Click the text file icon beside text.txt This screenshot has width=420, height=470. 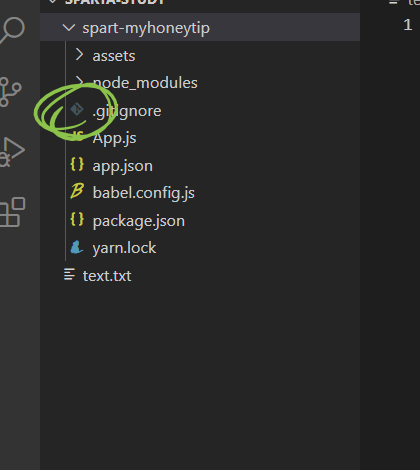point(69,274)
